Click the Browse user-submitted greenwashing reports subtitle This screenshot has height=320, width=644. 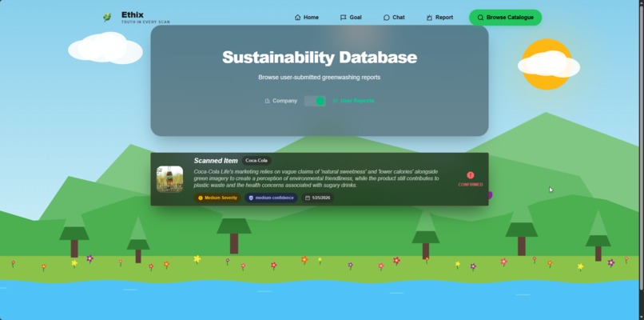(319, 78)
